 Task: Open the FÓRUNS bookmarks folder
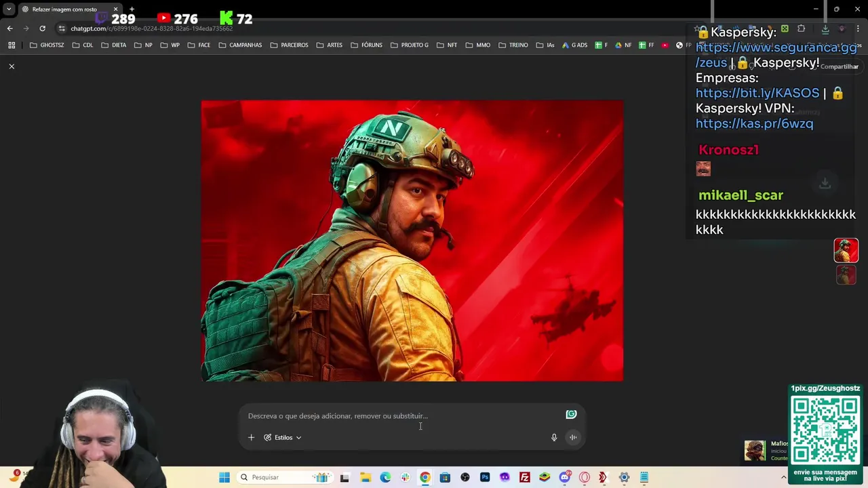click(366, 45)
